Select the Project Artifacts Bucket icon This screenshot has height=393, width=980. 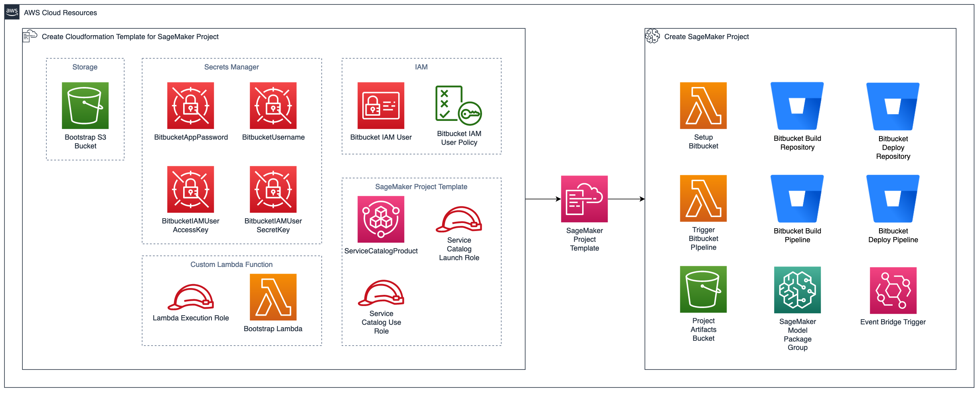(x=703, y=289)
